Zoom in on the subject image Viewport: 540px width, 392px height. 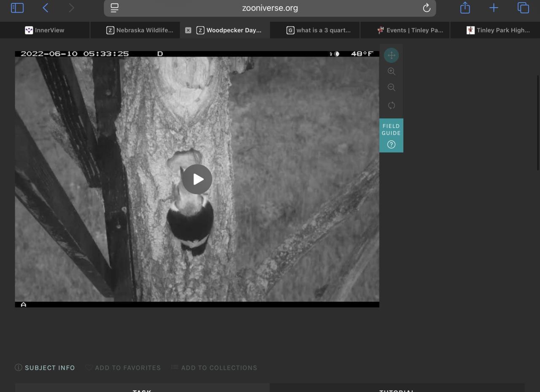tap(391, 71)
